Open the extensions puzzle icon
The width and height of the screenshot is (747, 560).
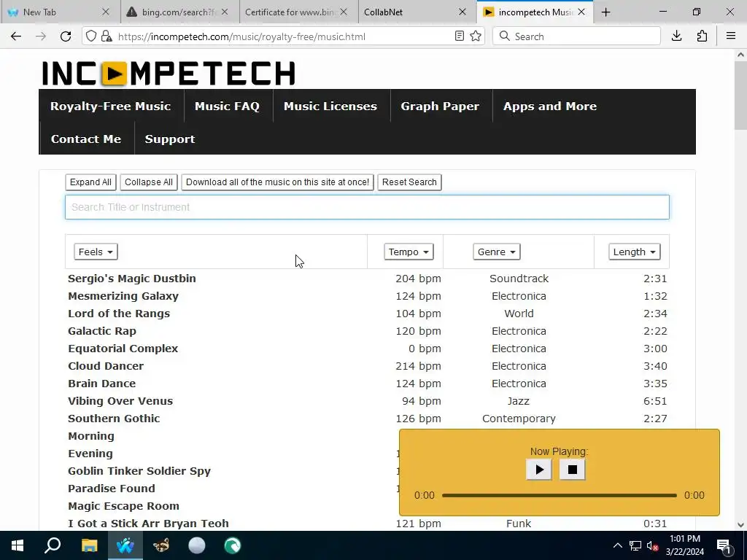702,36
